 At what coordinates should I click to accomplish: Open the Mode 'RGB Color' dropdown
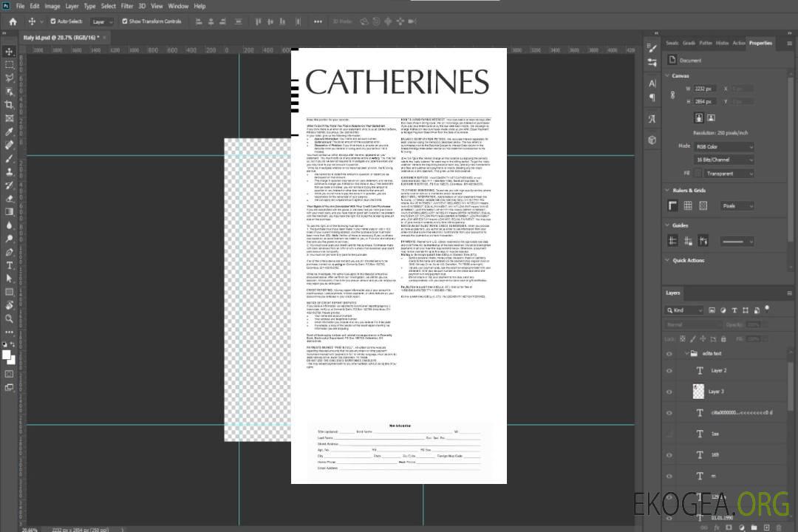click(723, 146)
